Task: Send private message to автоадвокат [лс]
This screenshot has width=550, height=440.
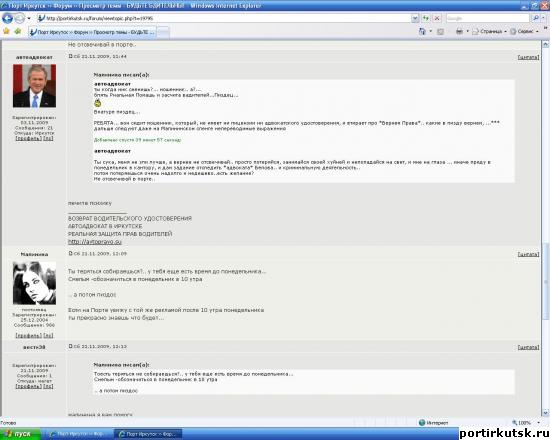Action: tap(48, 138)
